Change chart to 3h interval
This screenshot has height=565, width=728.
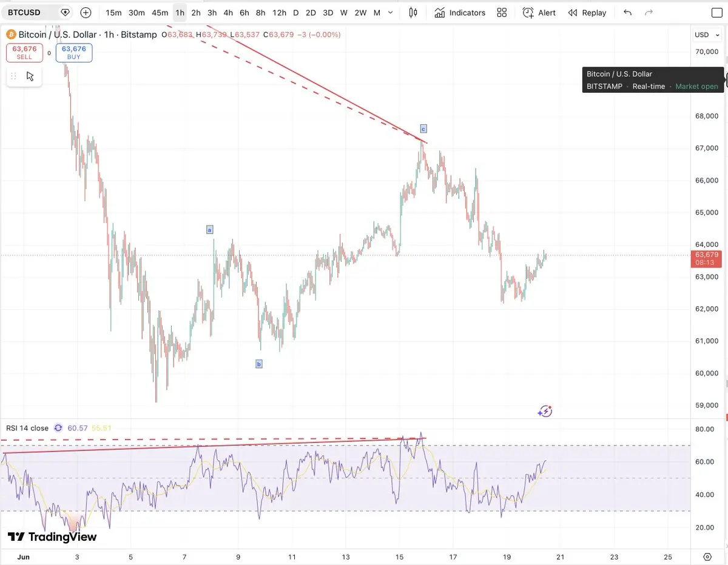tap(212, 13)
